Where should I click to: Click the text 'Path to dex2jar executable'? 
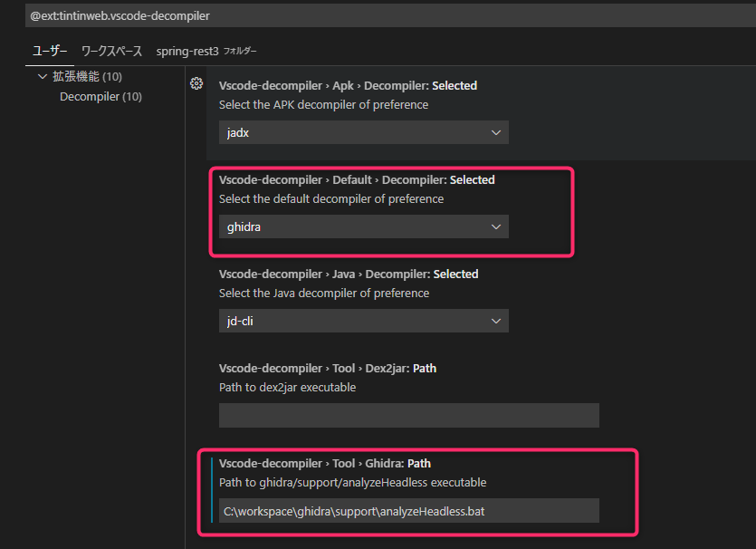[287, 388]
